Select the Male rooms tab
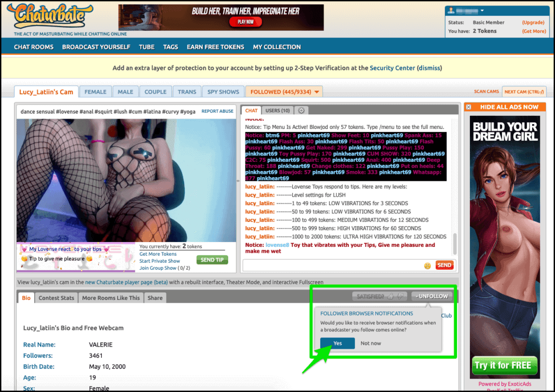 (x=125, y=92)
